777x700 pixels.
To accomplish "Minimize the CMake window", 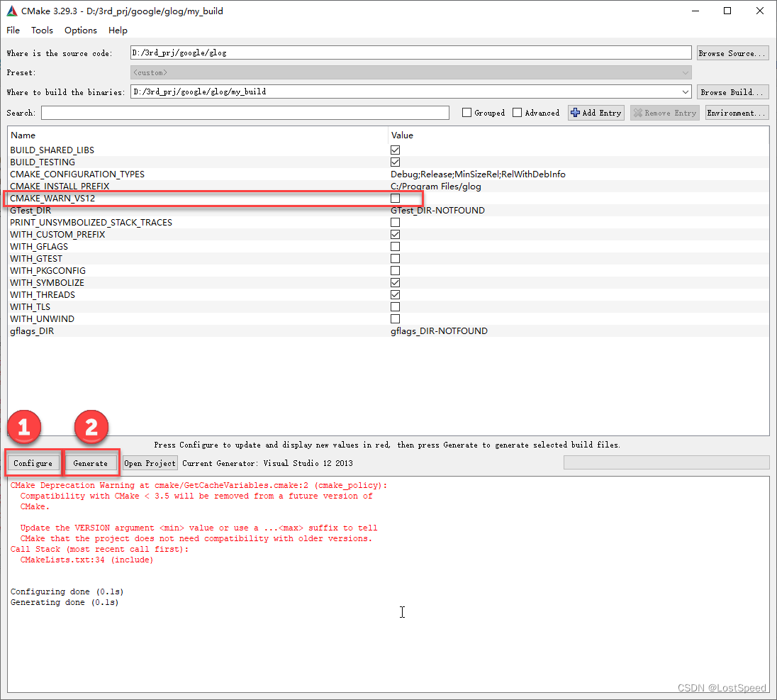I will 695,11.
